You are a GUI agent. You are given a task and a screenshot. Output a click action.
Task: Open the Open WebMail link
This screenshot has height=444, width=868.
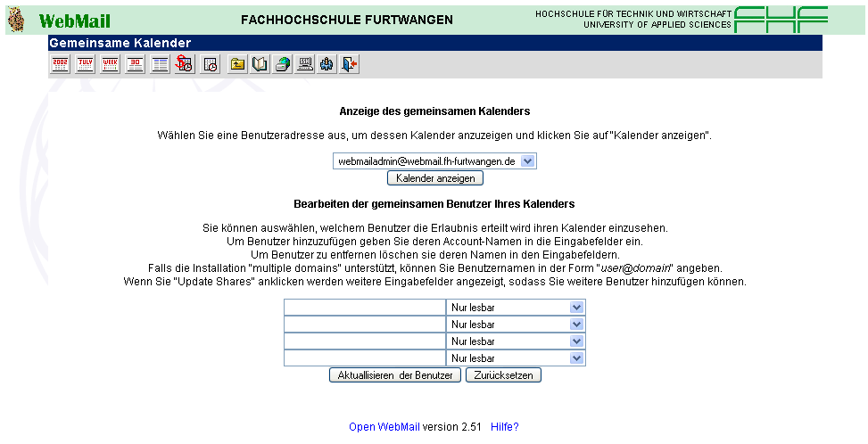tap(384, 427)
